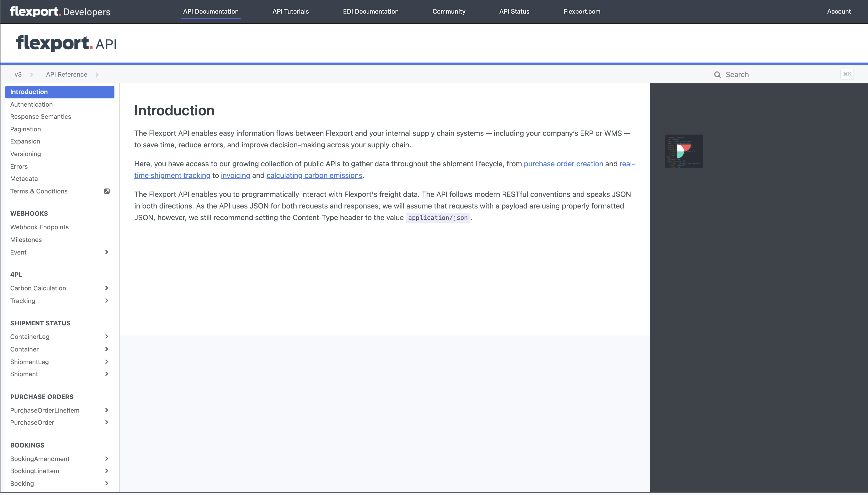Expand the PurchaseOrder sidebar item
This screenshot has width=868, height=495.
[106, 423]
